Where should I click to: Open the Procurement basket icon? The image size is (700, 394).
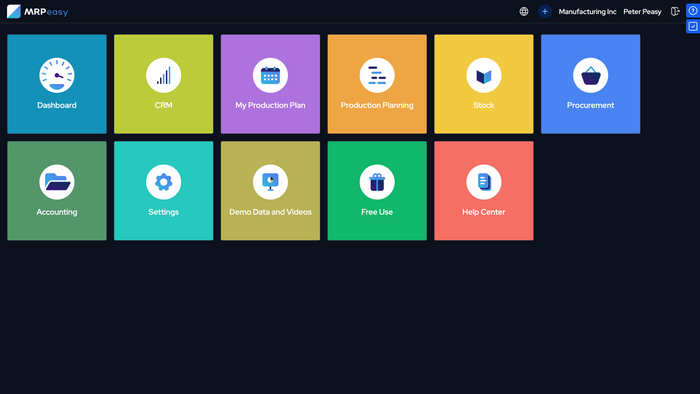[590, 75]
